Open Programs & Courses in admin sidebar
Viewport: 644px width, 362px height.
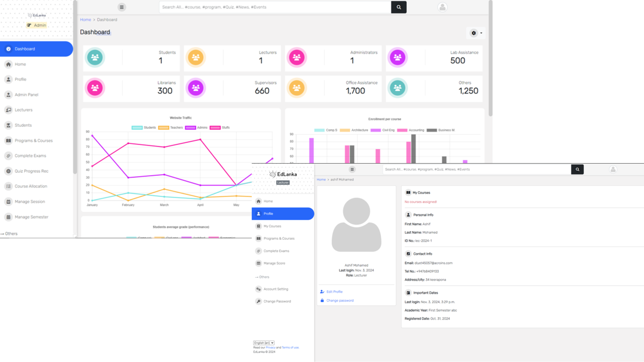tap(33, 141)
